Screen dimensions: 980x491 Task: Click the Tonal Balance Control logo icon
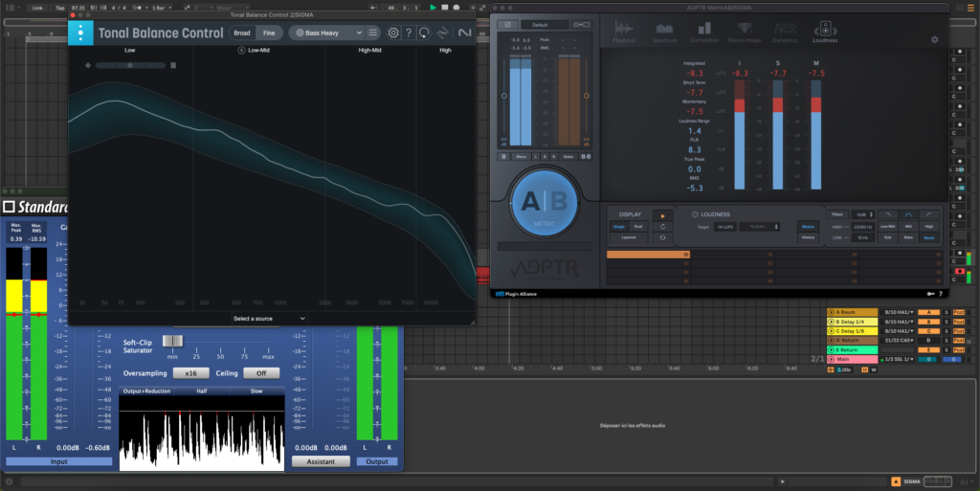80,33
